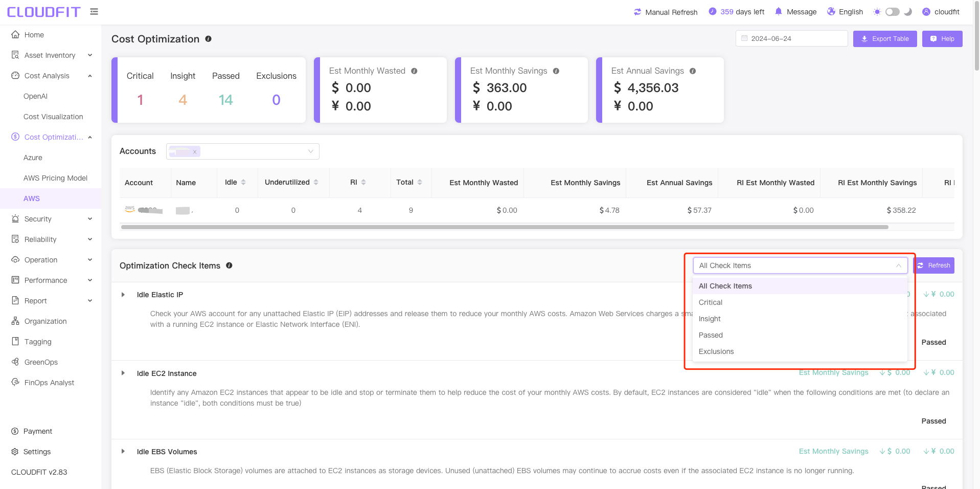Screen dimensions: 980x489
Task: Click the Help button
Action: 942,39
